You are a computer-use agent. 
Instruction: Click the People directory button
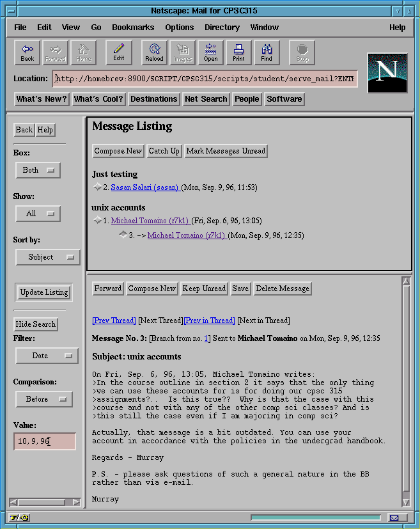tap(247, 99)
